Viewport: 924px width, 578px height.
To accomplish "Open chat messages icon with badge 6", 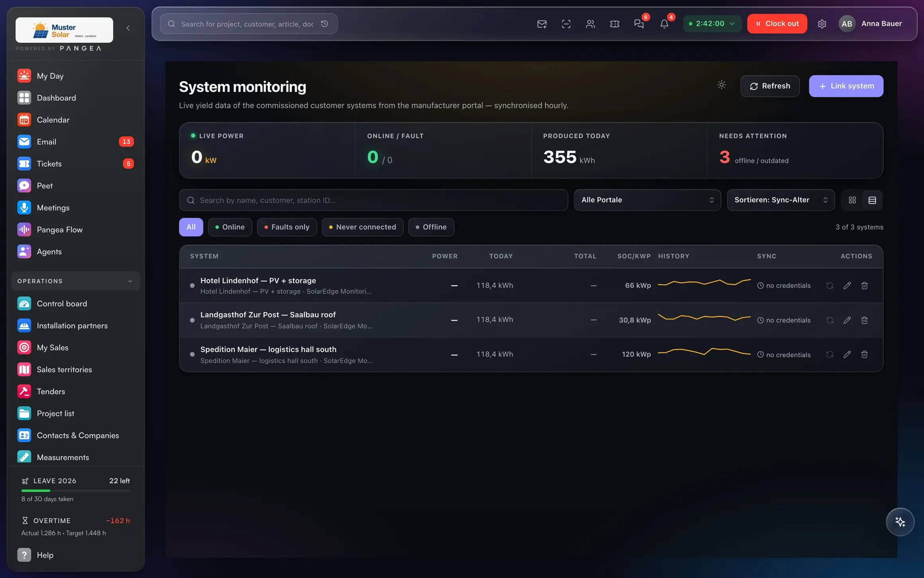I will [639, 24].
